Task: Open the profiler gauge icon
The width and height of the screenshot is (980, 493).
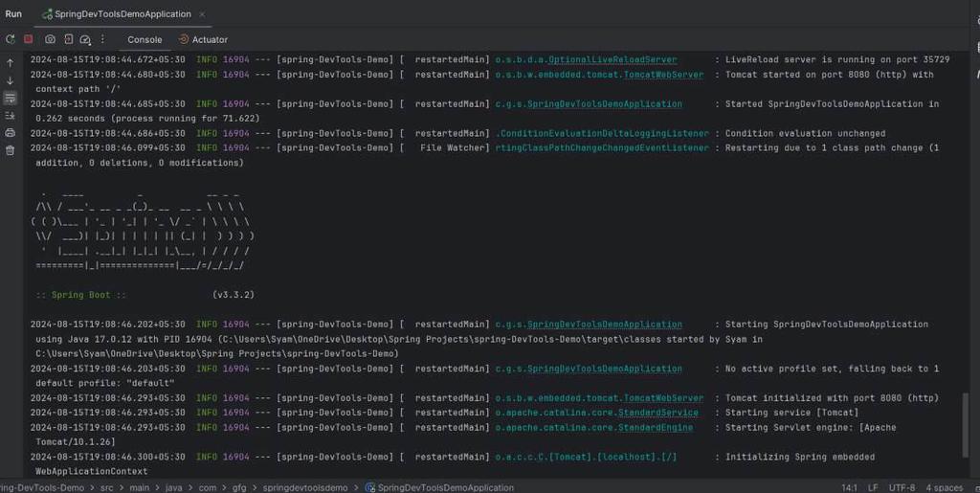Action: point(85,39)
